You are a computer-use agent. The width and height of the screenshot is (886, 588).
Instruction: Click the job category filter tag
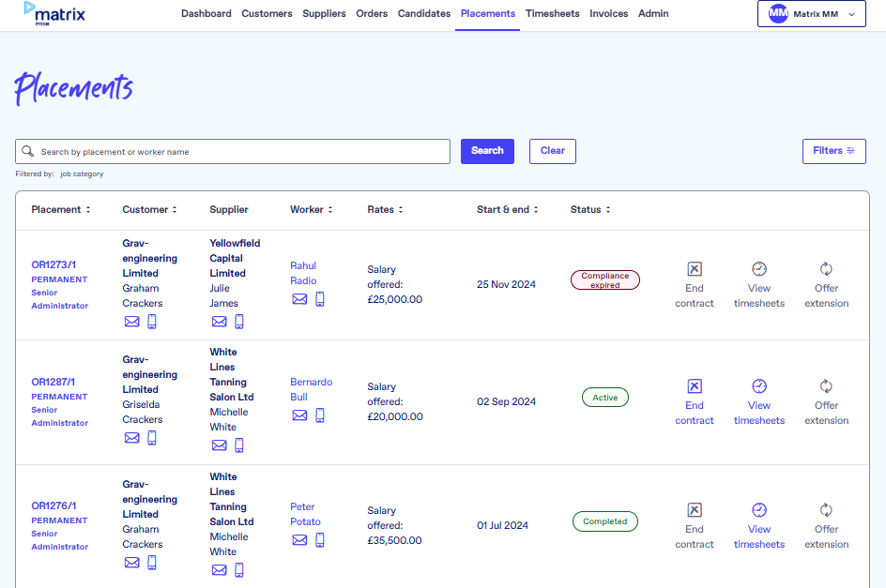click(82, 174)
